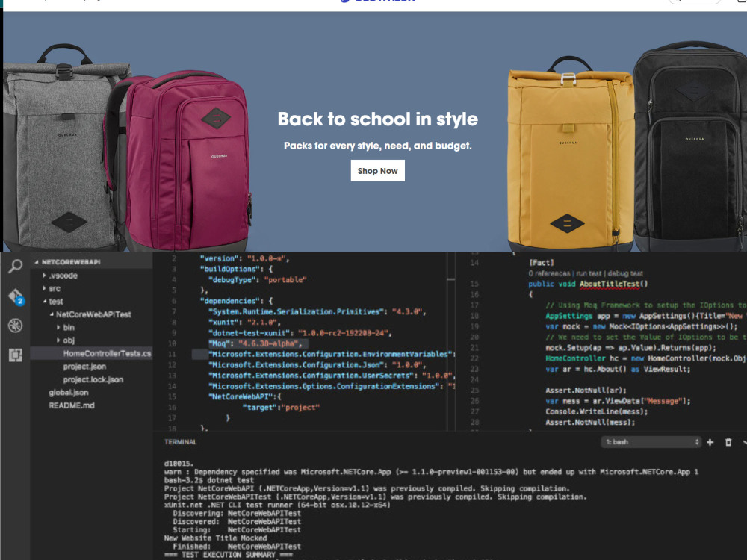Kill terminal with trash icon

pos(728,442)
